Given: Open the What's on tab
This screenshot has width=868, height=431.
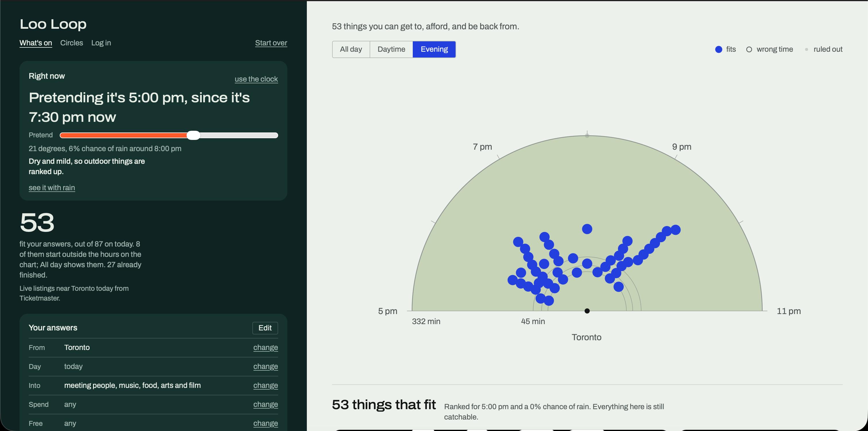Looking at the screenshot, I should (36, 43).
